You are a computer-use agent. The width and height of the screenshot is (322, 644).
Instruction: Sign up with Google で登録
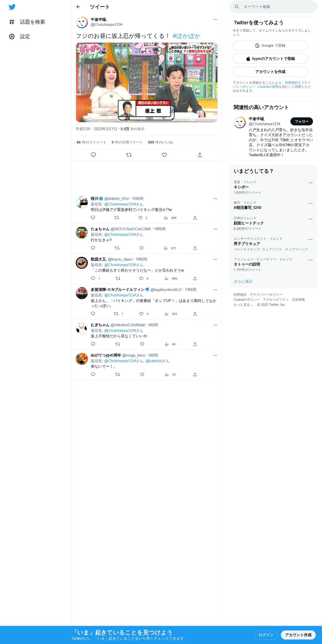click(270, 46)
